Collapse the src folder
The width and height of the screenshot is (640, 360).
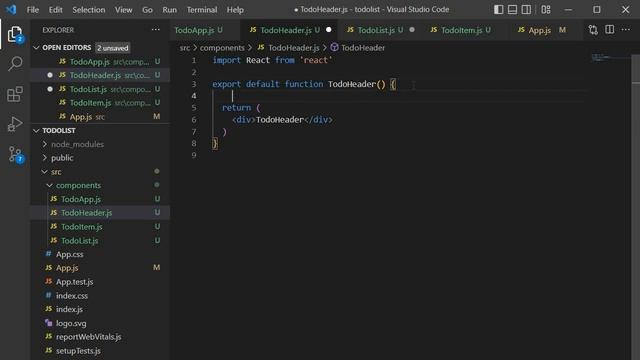tap(45, 172)
